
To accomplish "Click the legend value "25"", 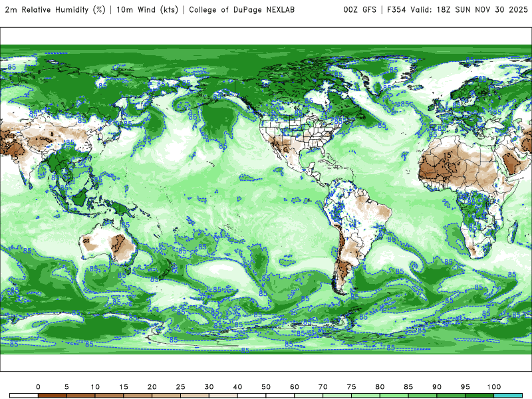I will pyautogui.click(x=180, y=387).
